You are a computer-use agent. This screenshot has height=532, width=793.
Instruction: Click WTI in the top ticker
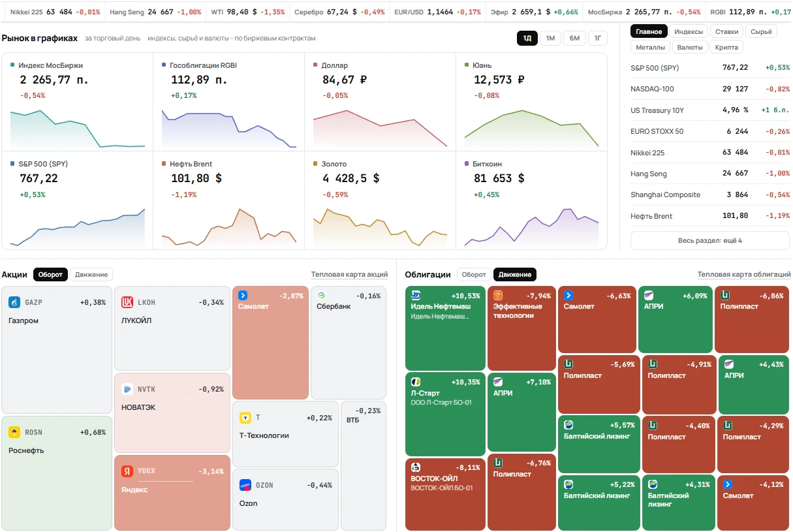pyautogui.click(x=248, y=12)
